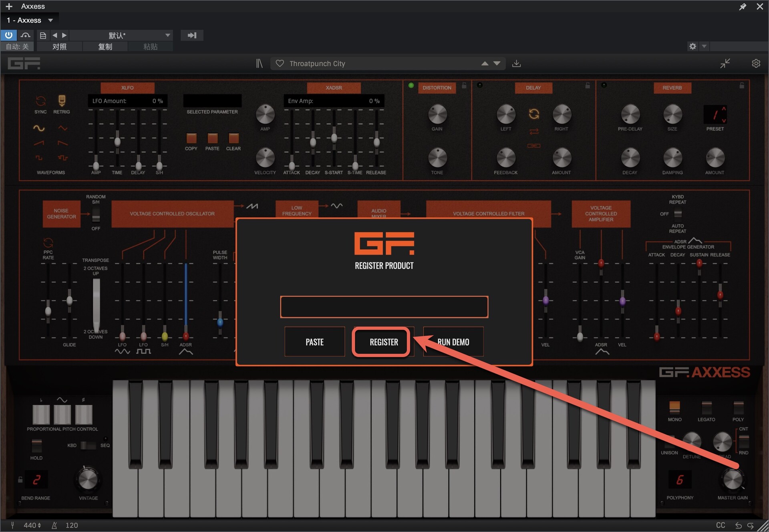Toggle the Reverb enable LED
The height and width of the screenshot is (532, 769).
click(604, 85)
